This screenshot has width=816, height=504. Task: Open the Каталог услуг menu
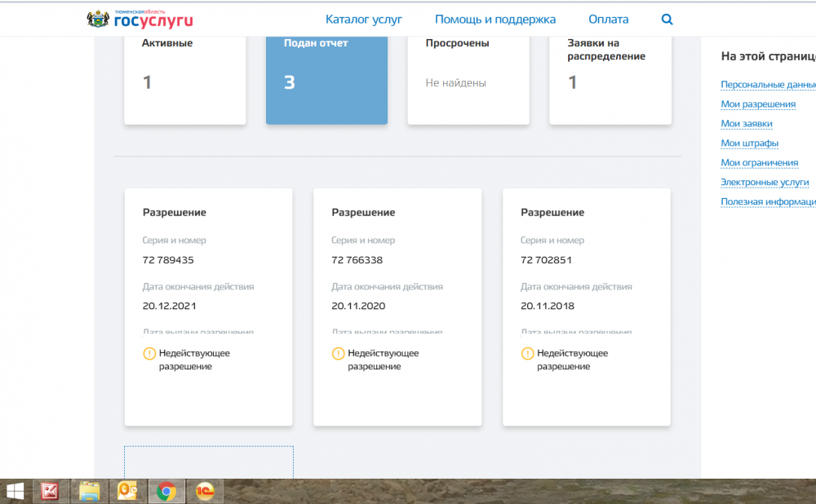363,20
